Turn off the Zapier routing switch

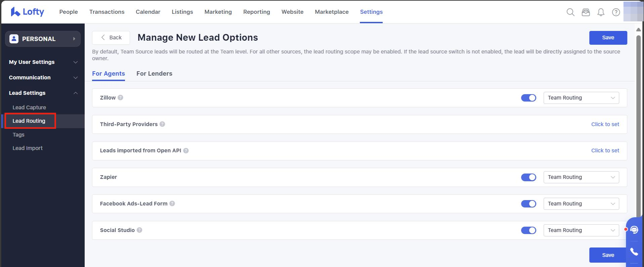[x=528, y=177]
